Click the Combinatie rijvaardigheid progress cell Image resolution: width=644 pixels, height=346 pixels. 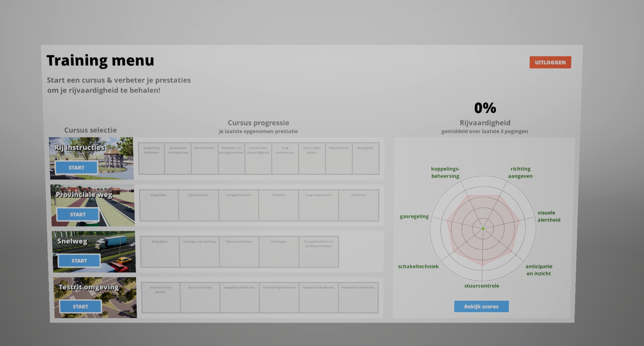tap(258, 158)
